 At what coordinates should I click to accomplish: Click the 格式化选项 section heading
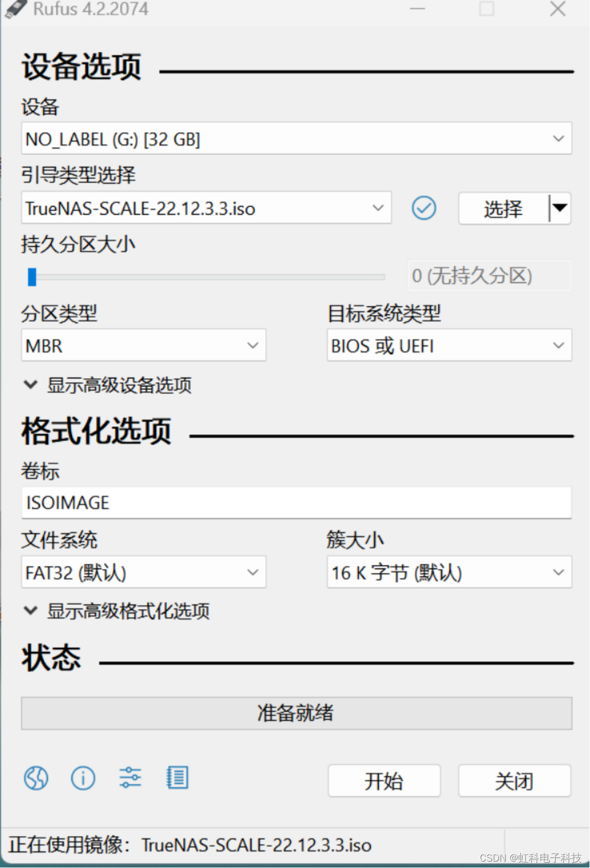96,431
